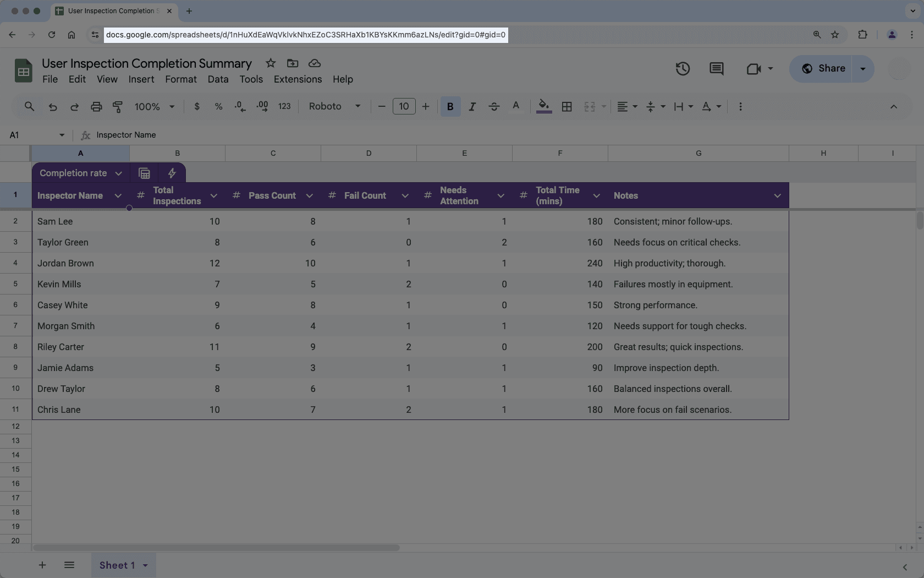Click the paint format tool

point(118,106)
